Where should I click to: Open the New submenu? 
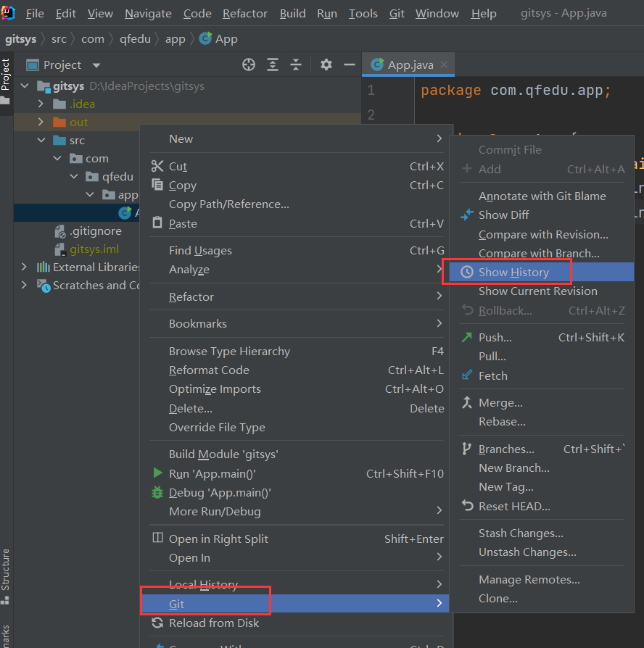[296, 139]
